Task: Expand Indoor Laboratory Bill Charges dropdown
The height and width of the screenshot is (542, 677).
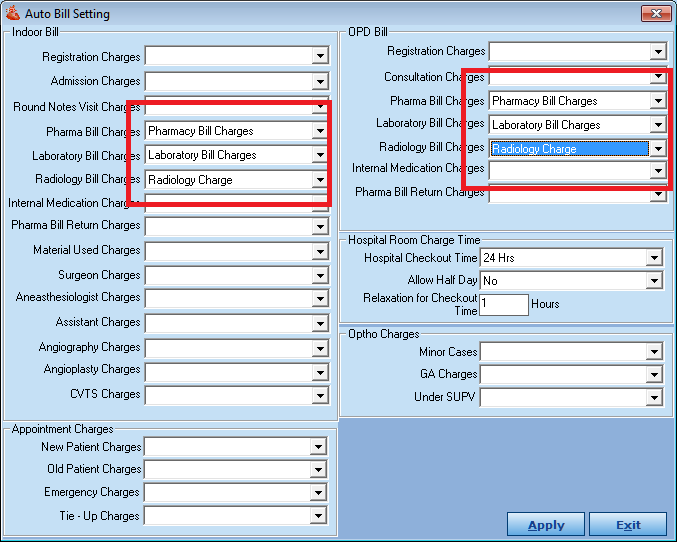Action: click(320, 155)
